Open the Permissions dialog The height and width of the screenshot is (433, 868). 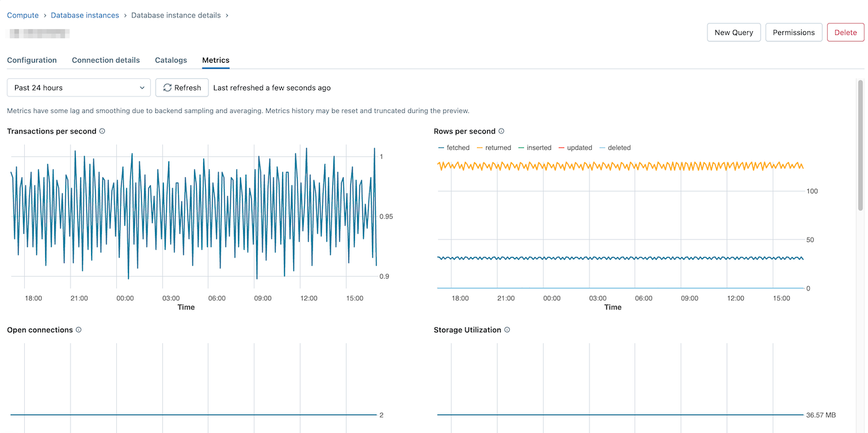click(x=793, y=32)
